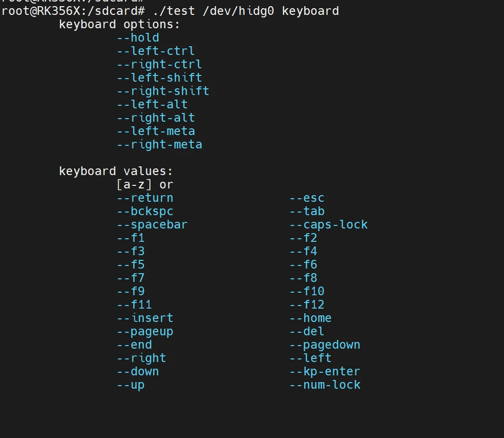
Task: Click the --insert value
Action: pyautogui.click(x=145, y=318)
